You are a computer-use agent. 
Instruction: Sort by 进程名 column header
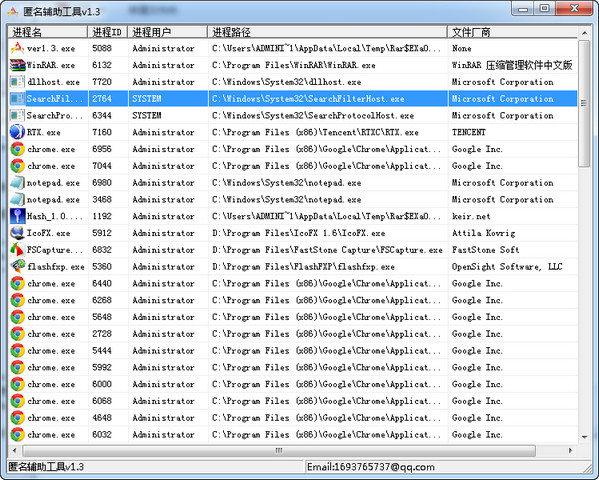click(48, 32)
